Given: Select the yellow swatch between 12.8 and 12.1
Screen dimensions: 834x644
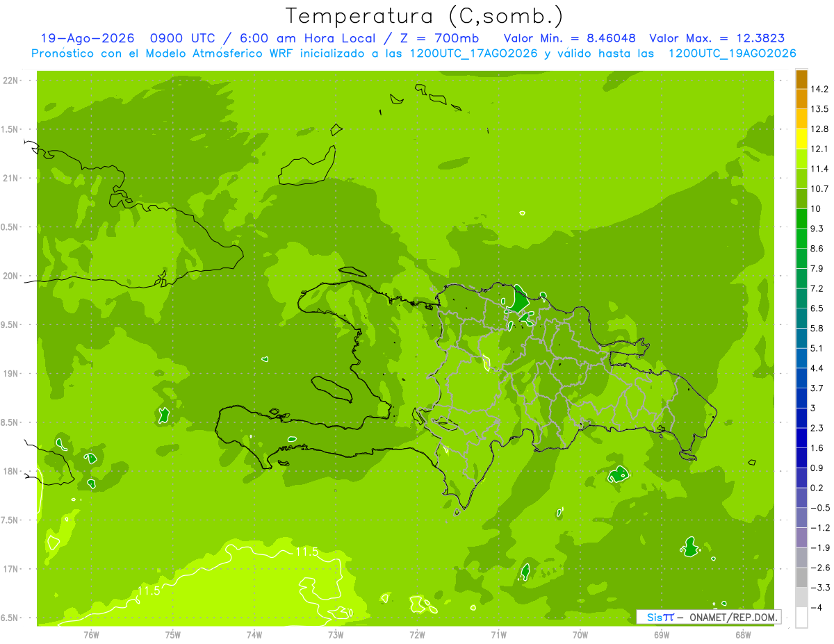Looking at the screenshot, I should pos(801,139).
